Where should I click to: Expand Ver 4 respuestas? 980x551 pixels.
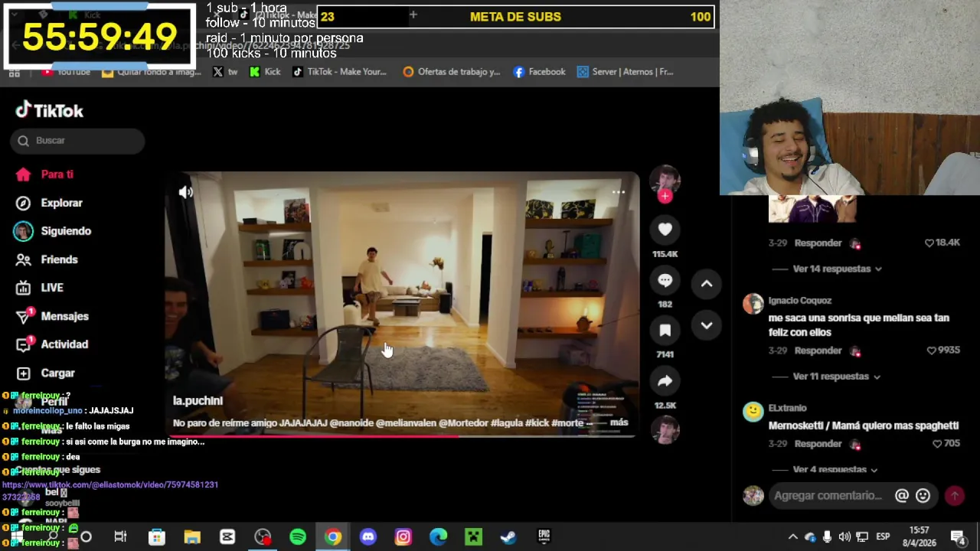click(835, 469)
